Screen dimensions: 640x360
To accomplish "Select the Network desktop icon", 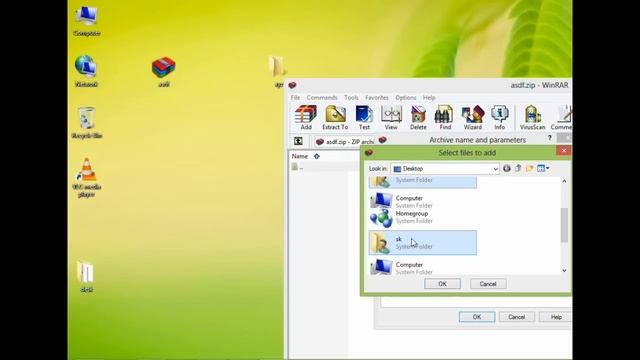I will 86,71.
